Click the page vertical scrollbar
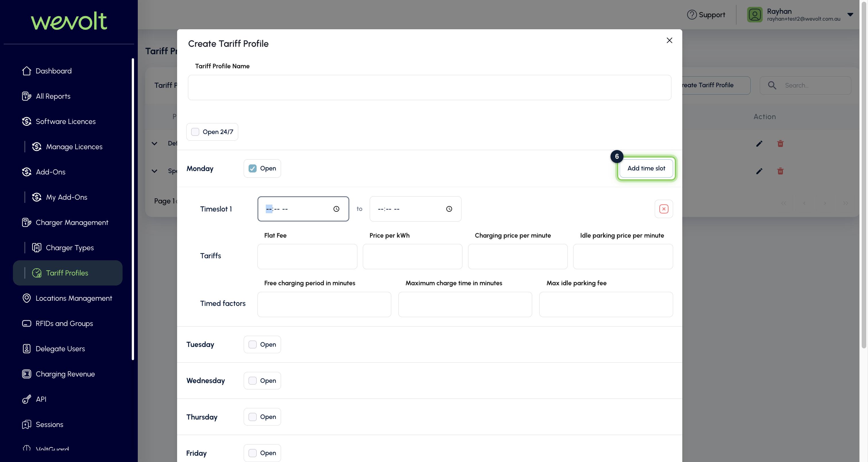 [x=864, y=175]
